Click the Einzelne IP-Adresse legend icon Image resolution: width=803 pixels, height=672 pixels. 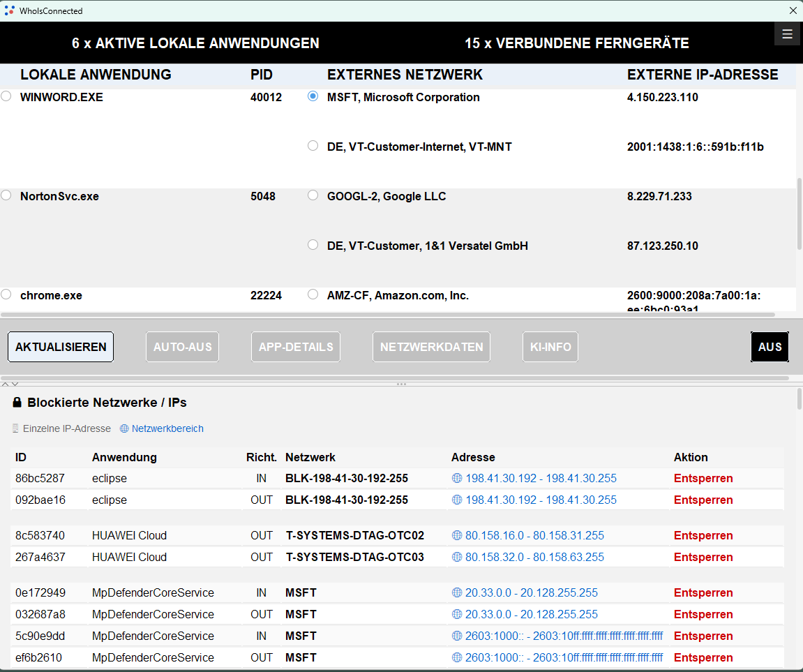pos(15,428)
